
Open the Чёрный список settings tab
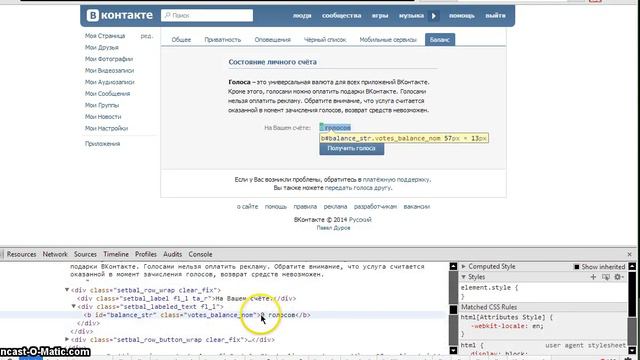325,40
